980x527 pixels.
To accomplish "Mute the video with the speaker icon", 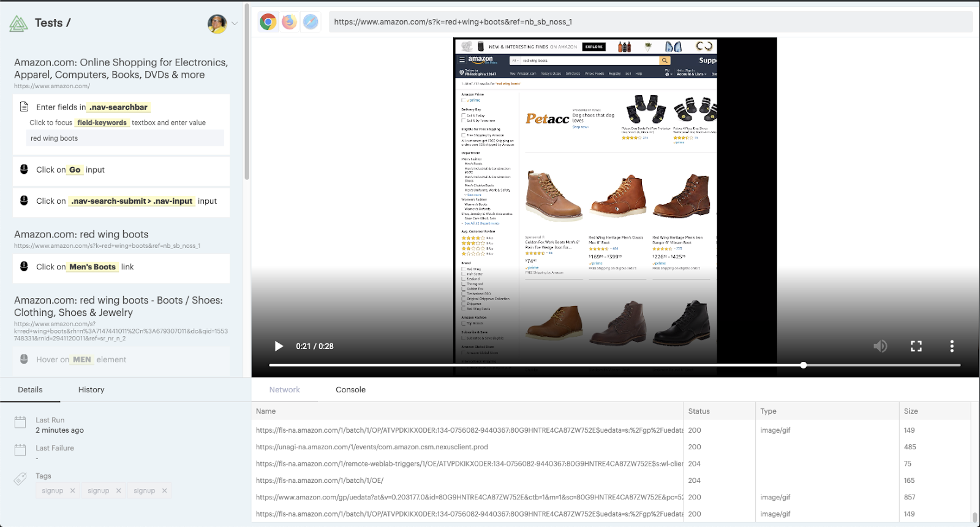I will coord(880,346).
